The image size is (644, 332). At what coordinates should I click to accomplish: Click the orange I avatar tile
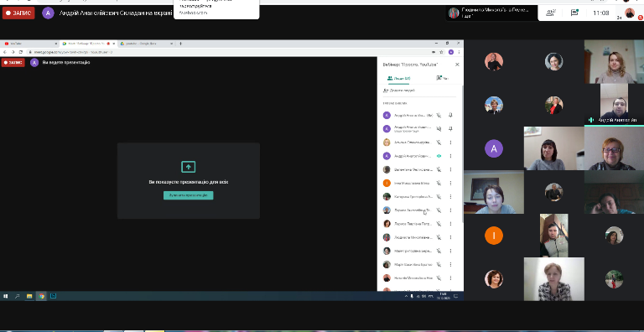pyautogui.click(x=494, y=236)
